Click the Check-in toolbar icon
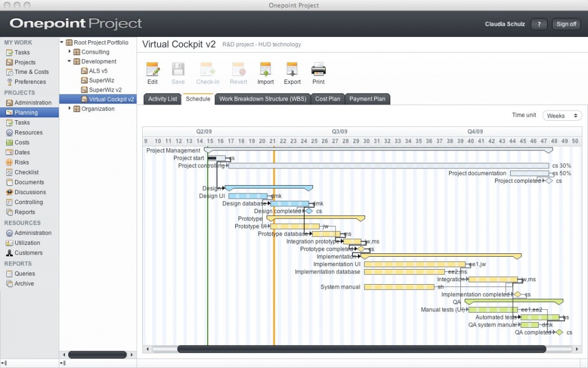 (x=208, y=69)
